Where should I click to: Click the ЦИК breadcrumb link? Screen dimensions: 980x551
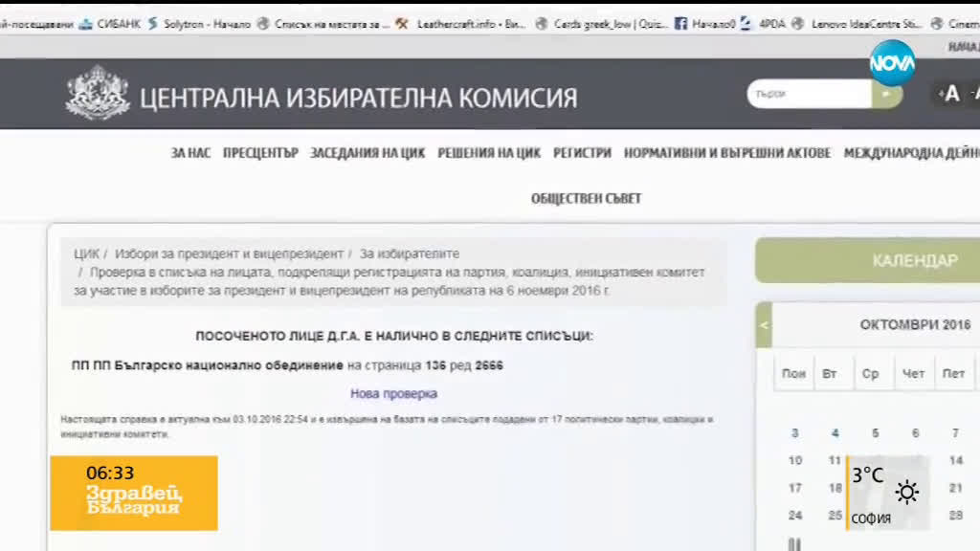pos(86,254)
